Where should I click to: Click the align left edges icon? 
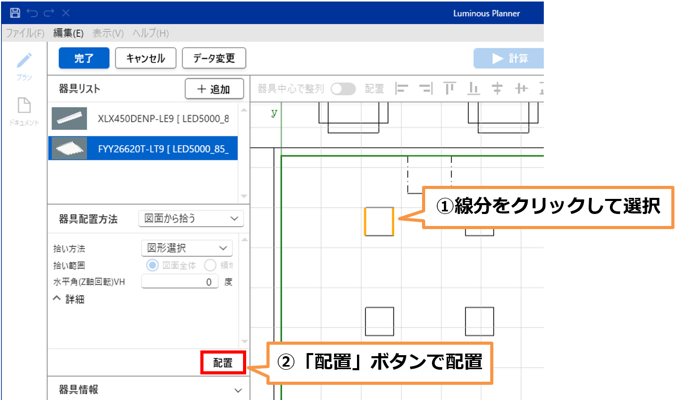click(x=403, y=88)
